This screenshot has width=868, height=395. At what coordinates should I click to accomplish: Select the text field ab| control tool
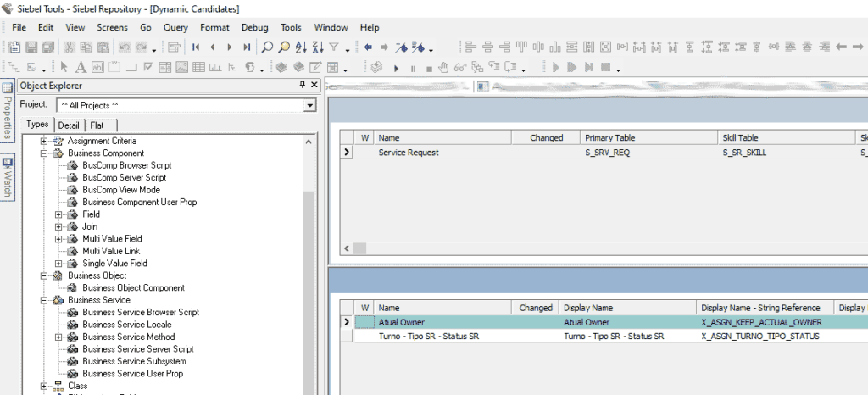[97, 68]
